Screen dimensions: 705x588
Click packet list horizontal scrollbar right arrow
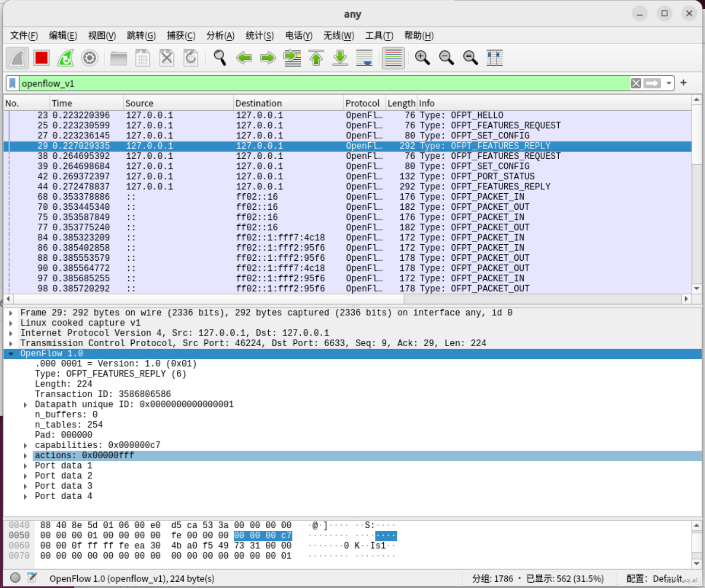coord(686,299)
